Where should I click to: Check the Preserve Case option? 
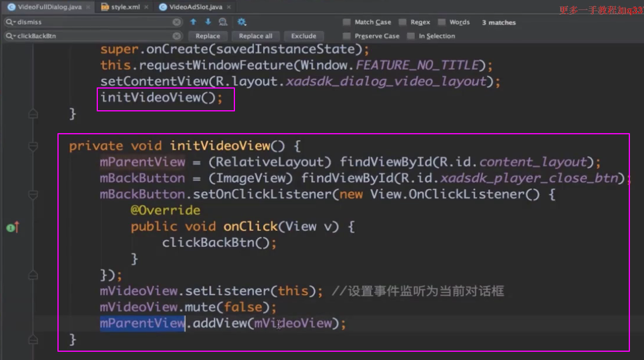(347, 36)
